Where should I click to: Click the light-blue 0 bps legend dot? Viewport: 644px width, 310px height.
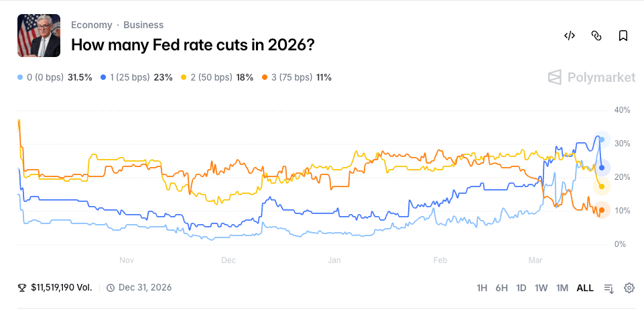point(21,78)
